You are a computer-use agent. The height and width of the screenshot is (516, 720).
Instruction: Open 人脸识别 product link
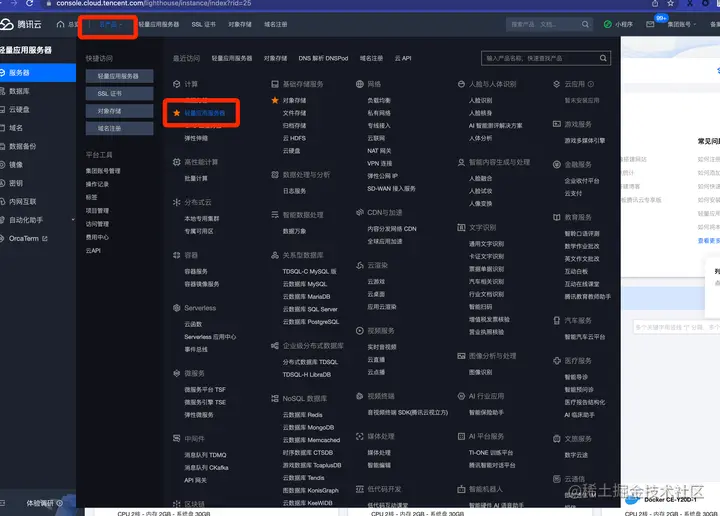click(x=480, y=100)
